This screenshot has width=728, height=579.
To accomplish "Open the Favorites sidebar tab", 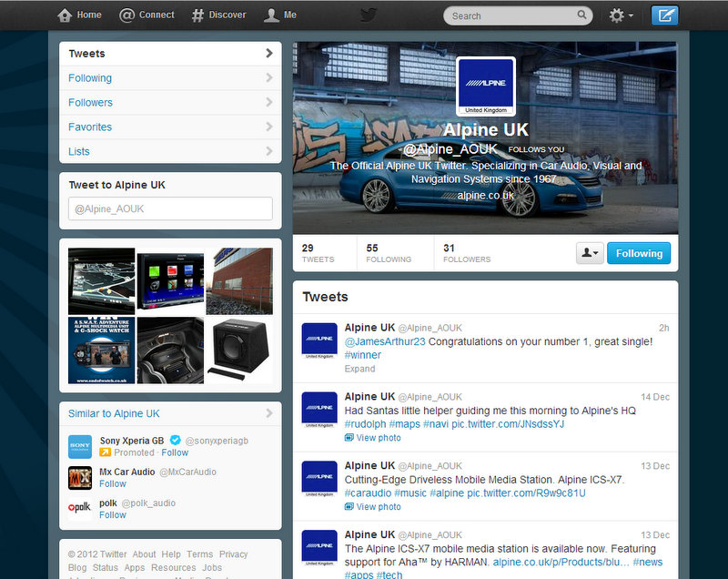I will (170, 127).
